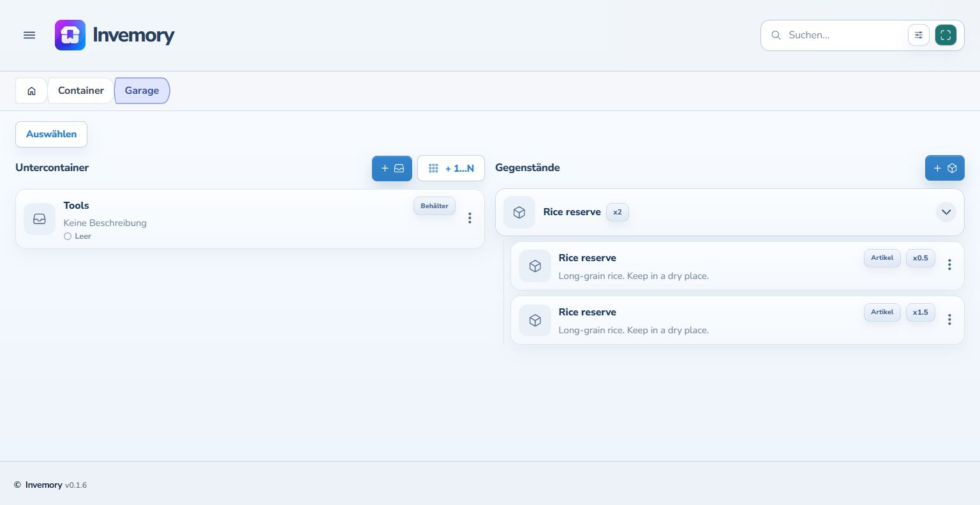The height and width of the screenshot is (505, 980).
Task: Add a new item with cube icon
Action: tap(945, 169)
